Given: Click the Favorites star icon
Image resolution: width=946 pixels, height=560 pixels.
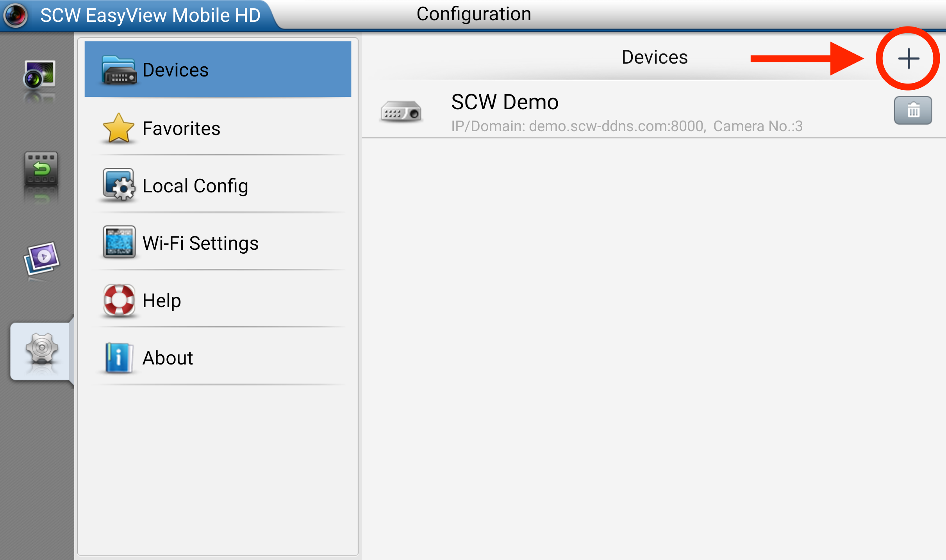Looking at the screenshot, I should [x=118, y=128].
